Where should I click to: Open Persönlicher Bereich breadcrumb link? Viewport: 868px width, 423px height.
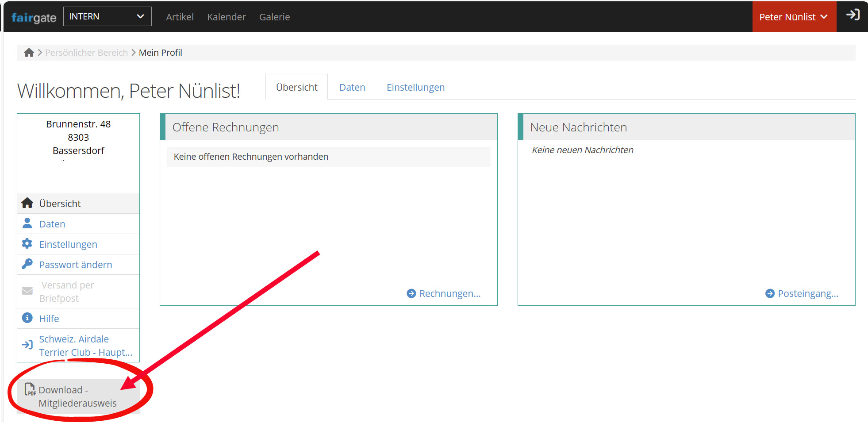(x=86, y=53)
